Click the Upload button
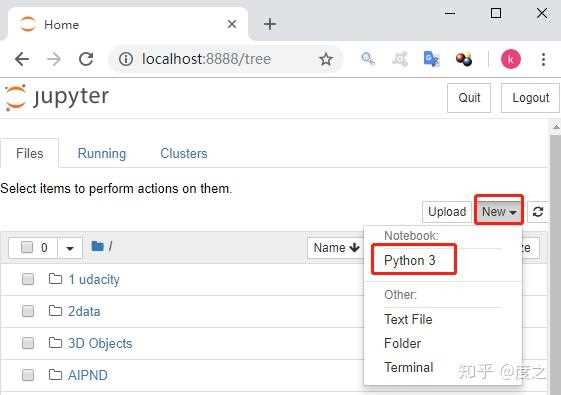The image size is (561, 395). pyautogui.click(x=447, y=211)
